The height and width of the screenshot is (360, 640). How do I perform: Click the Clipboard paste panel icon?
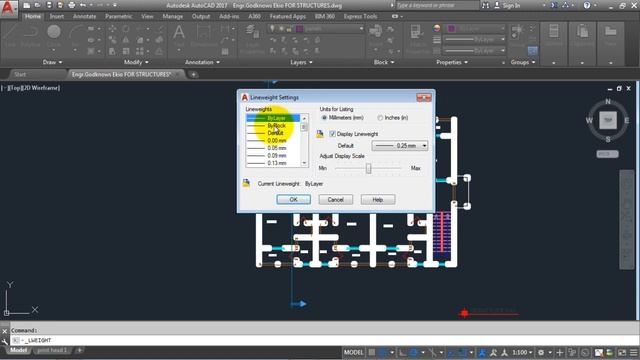click(x=582, y=32)
